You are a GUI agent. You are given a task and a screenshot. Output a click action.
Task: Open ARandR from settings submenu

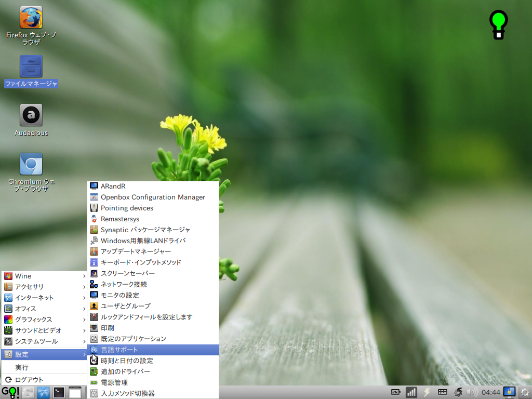[153, 187]
